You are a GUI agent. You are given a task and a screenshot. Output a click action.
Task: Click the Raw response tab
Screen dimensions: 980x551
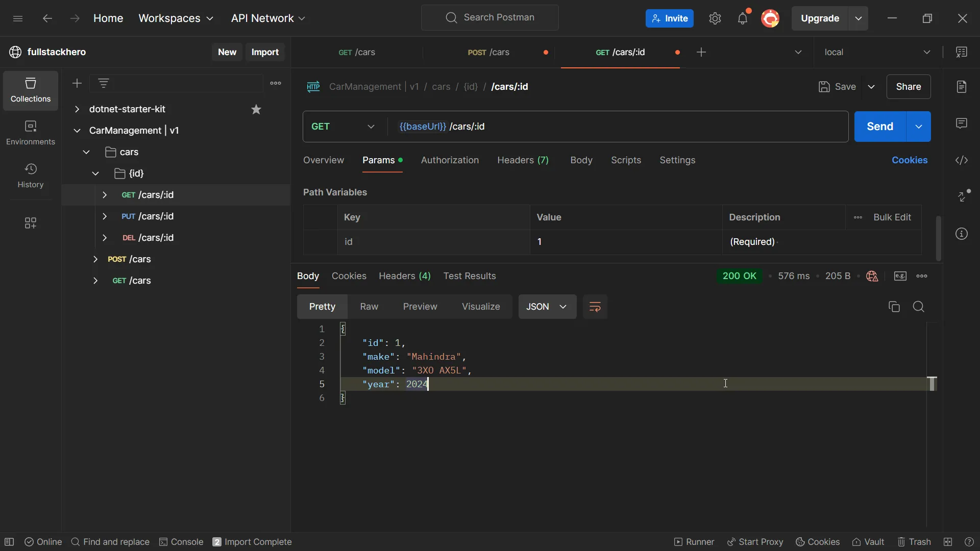[369, 307]
